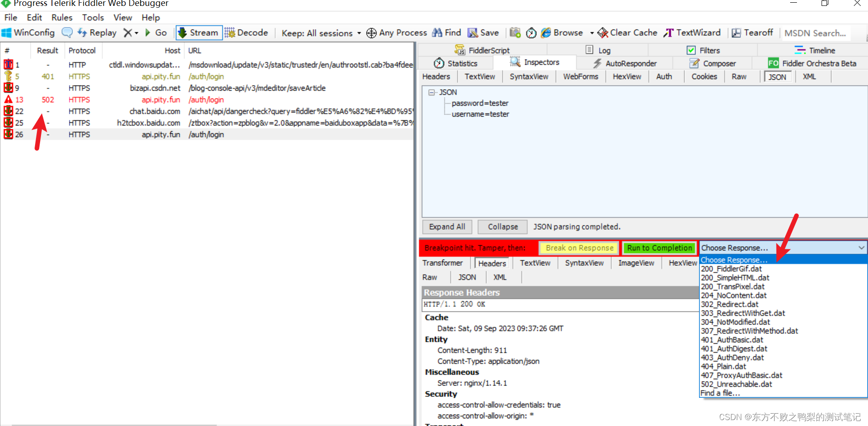Open WinConfig from the toolbar

(28, 33)
